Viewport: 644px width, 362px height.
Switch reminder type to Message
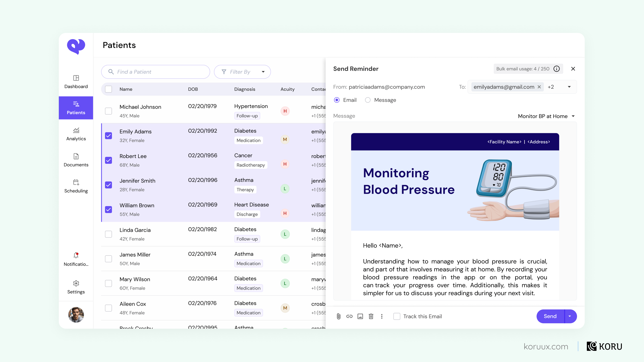point(368,100)
